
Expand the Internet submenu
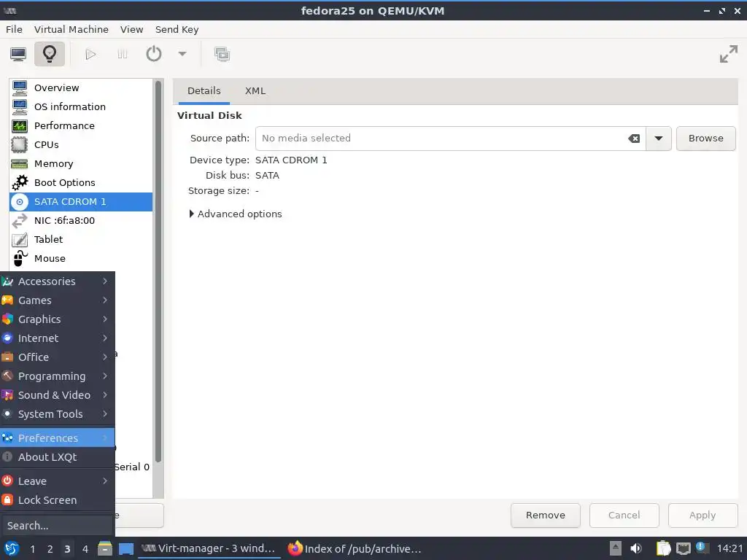pyautogui.click(x=57, y=338)
